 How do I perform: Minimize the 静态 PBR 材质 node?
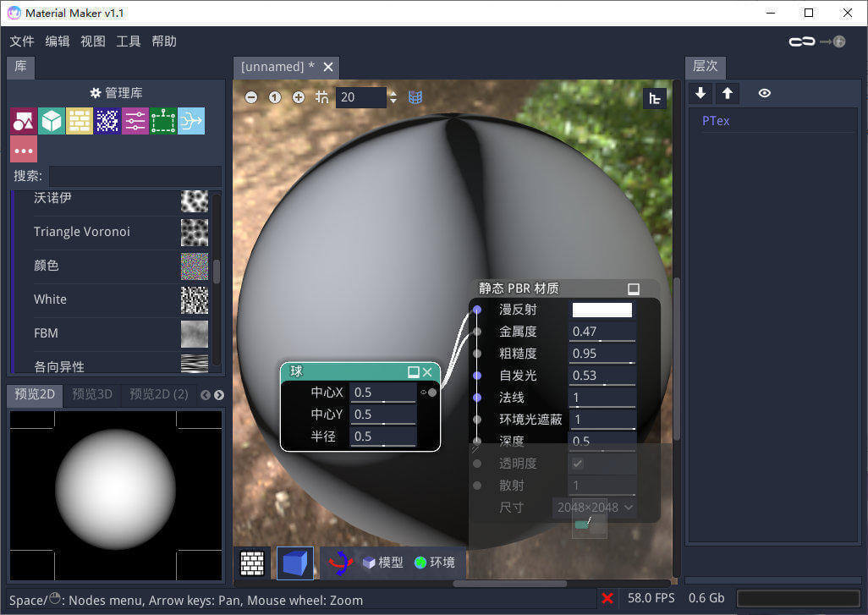coord(634,289)
